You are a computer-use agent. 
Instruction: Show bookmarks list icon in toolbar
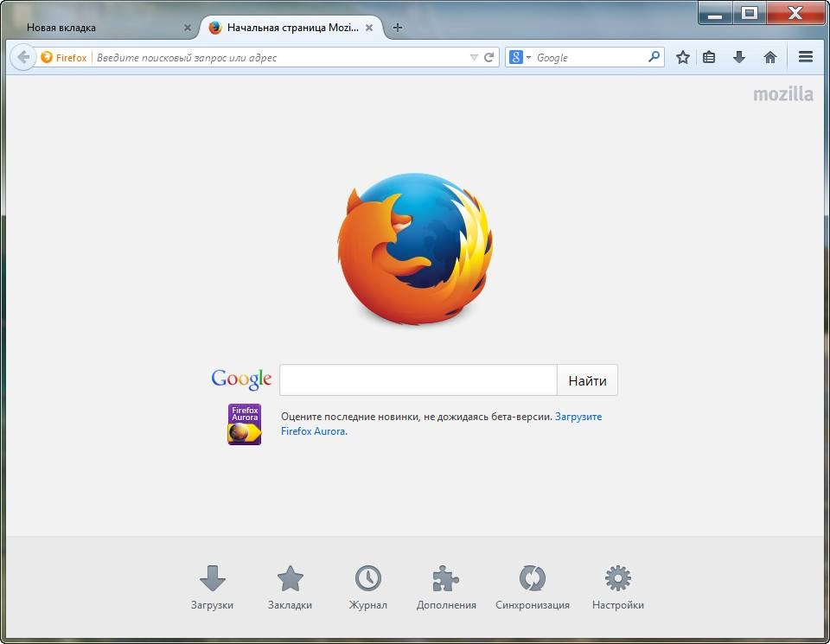point(709,57)
